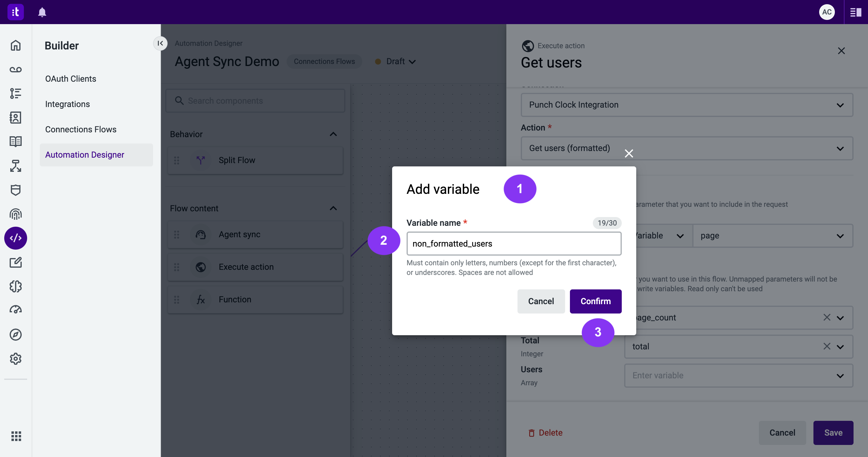This screenshot has height=457, width=868.
Task: Open the apps grid launcher icon
Action: [16, 436]
